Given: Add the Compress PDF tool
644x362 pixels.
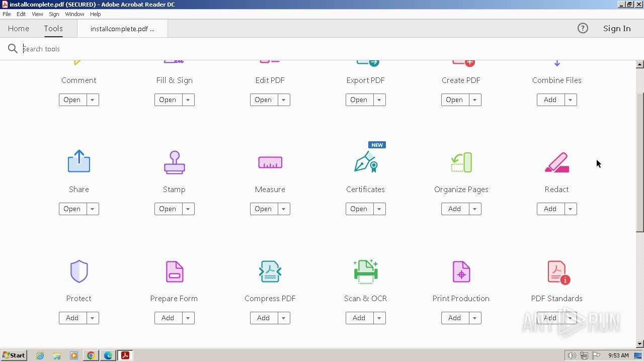Looking at the screenshot, I should click(264, 318).
